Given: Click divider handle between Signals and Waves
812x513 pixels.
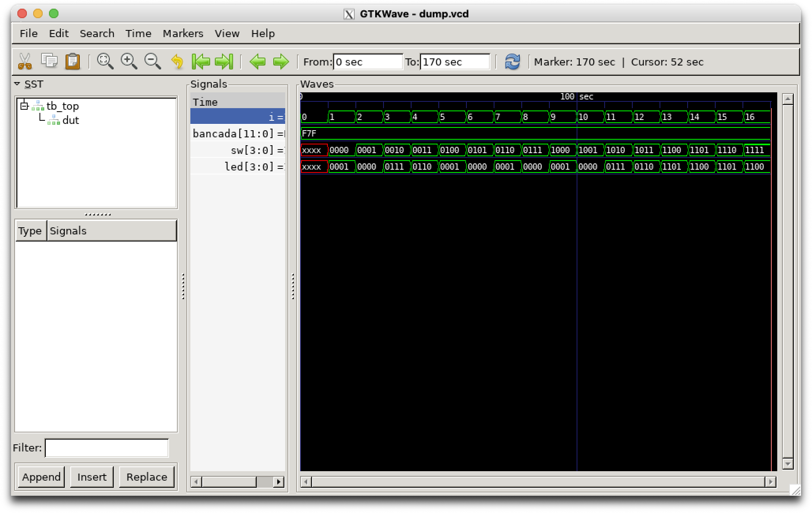Looking at the screenshot, I should [293, 286].
